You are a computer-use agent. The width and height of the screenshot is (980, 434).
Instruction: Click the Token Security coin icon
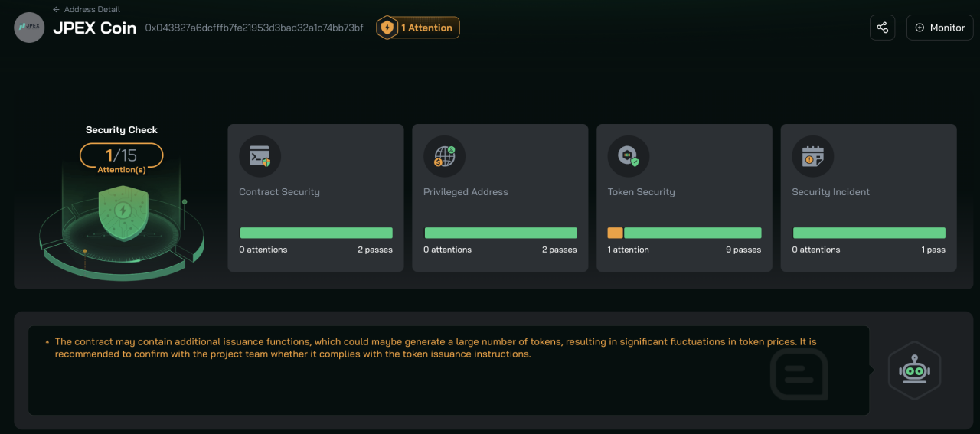click(x=629, y=156)
